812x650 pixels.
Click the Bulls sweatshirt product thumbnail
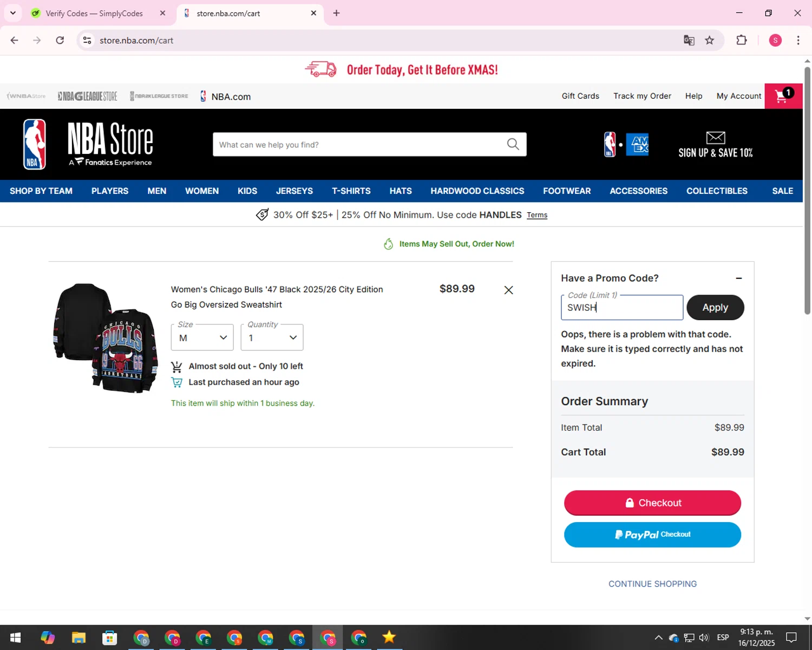click(106, 338)
